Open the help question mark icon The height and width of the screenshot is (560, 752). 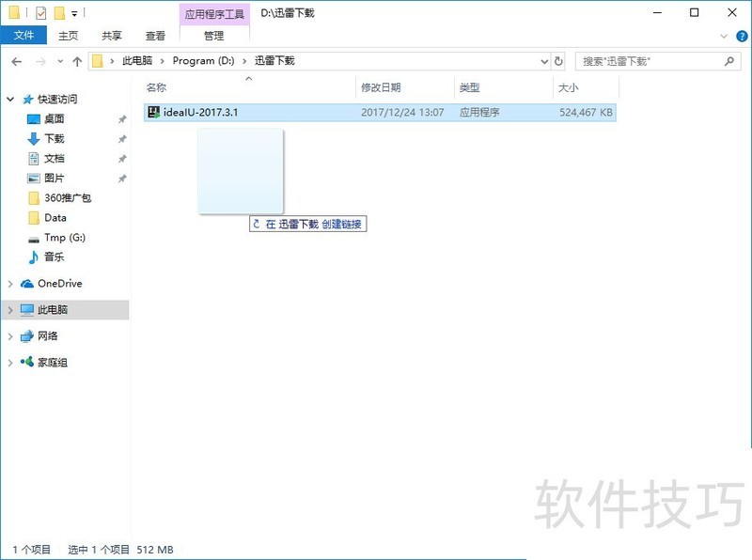[x=742, y=36]
